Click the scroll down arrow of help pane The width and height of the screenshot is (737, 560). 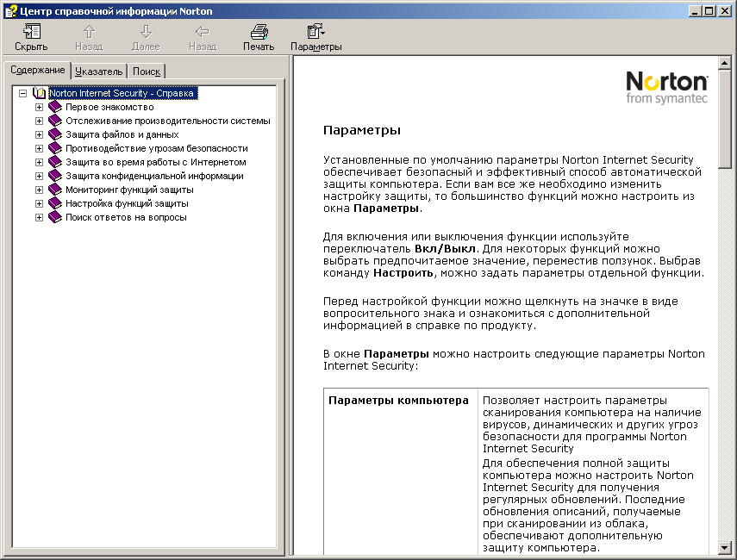click(724, 548)
